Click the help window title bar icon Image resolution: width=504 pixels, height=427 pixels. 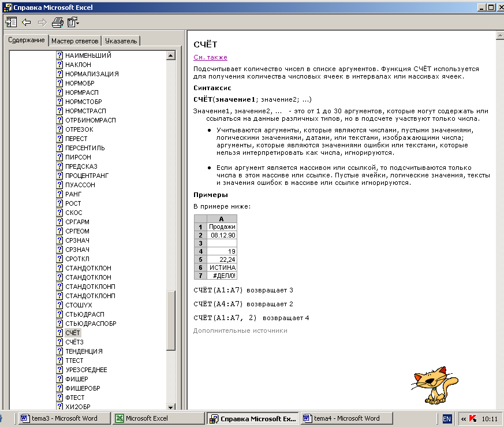(x=7, y=8)
